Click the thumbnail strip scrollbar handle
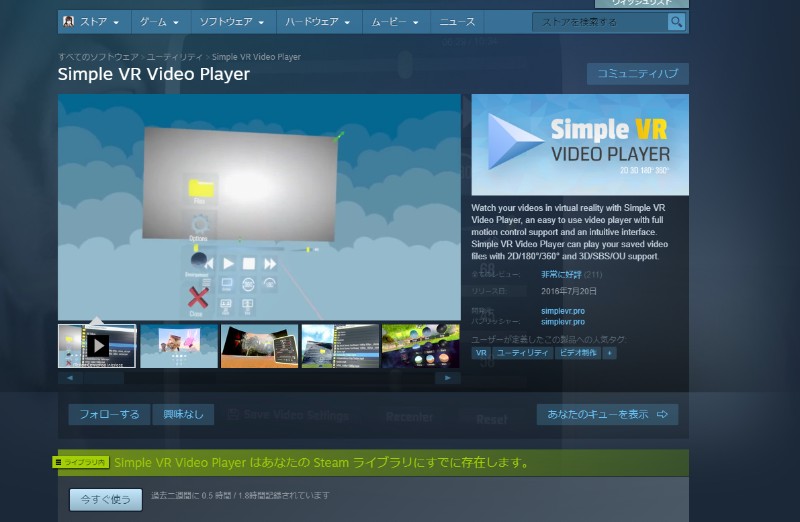Screen dimensions: 800x522 click(104, 378)
